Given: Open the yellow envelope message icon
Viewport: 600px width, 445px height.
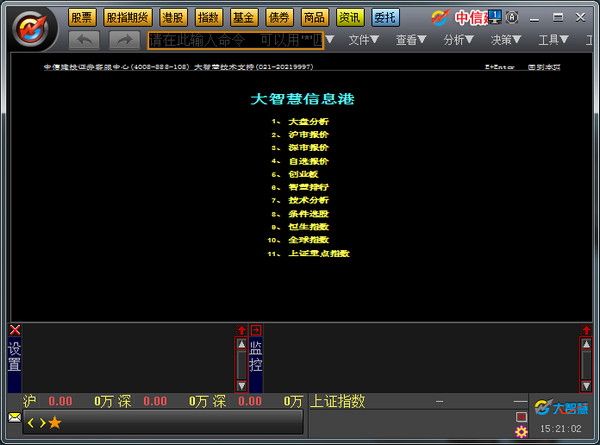Looking at the screenshot, I should coord(15,417).
